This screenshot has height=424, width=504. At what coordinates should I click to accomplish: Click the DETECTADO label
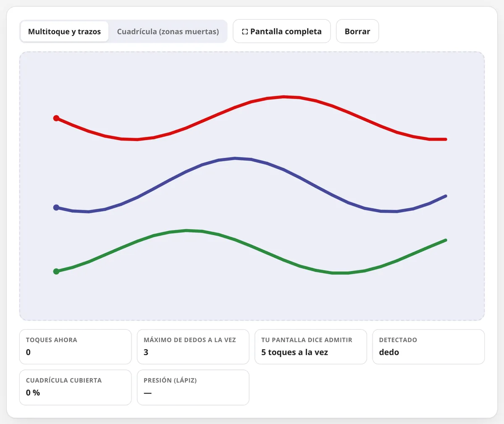pyautogui.click(x=398, y=340)
